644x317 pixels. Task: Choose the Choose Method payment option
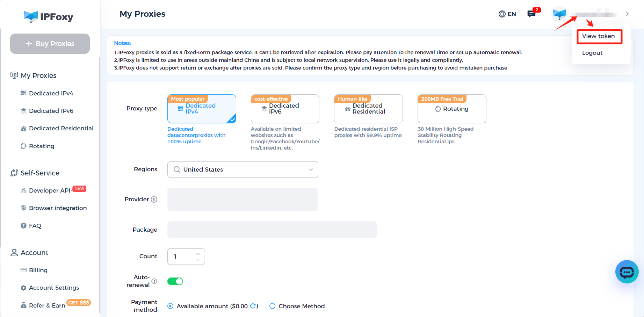pyautogui.click(x=272, y=306)
